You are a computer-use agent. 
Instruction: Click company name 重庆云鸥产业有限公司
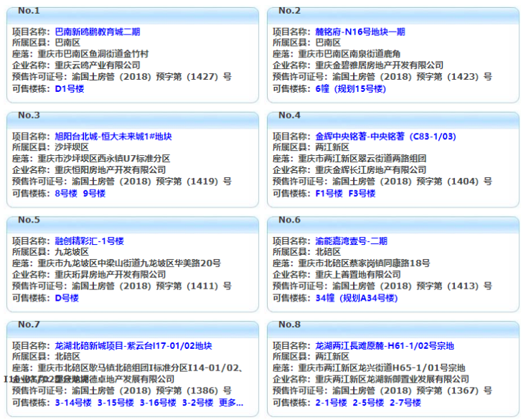(98, 65)
